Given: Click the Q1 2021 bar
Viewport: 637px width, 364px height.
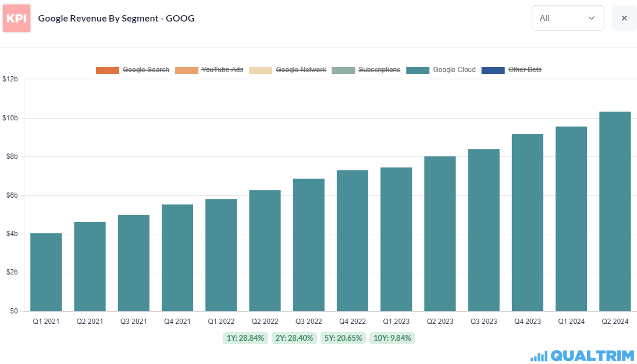Looking at the screenshot, I should tap(47, 272).
